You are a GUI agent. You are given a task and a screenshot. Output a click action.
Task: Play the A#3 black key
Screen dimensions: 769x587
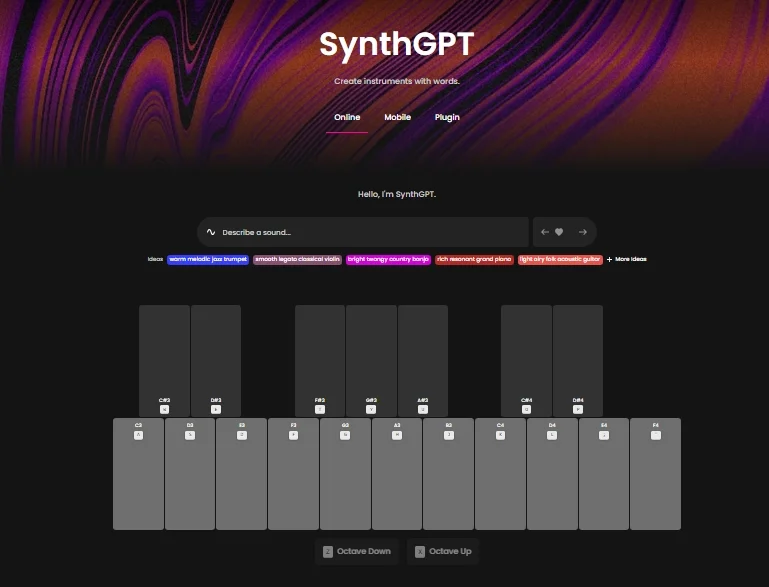click(422, 360)
